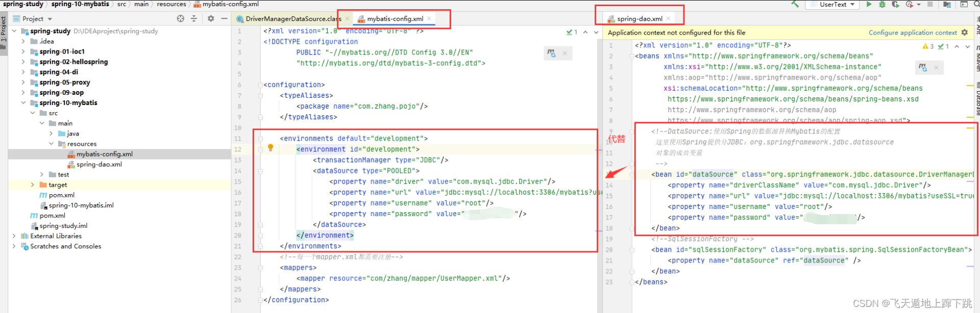Collapse the spring-study root node
Viewport: 980px width, 313px height.
point(14,31)
